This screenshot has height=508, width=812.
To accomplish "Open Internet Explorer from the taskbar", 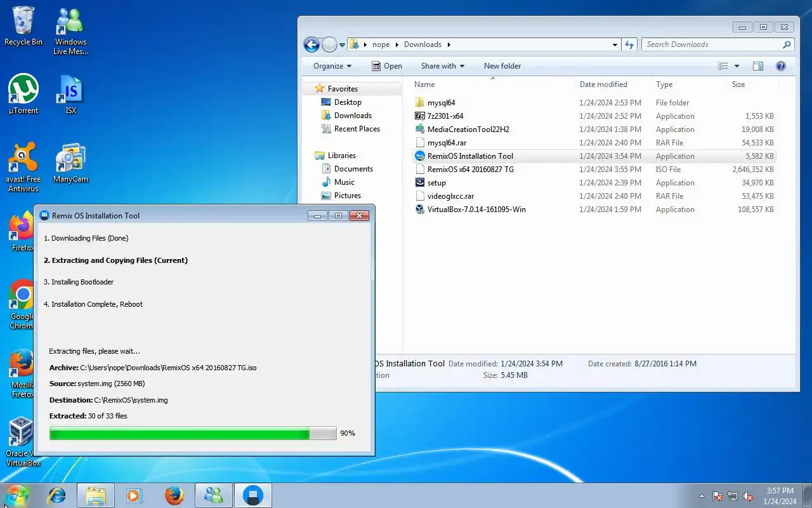I will click(57, 495).
